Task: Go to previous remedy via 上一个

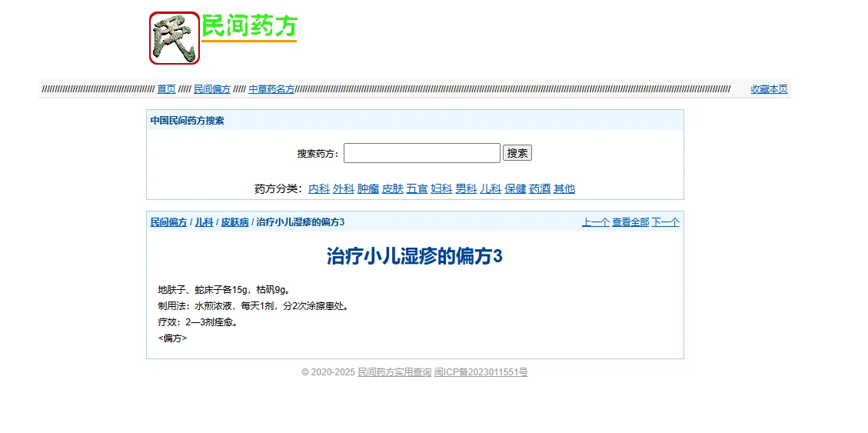Action: click(595, 222)
